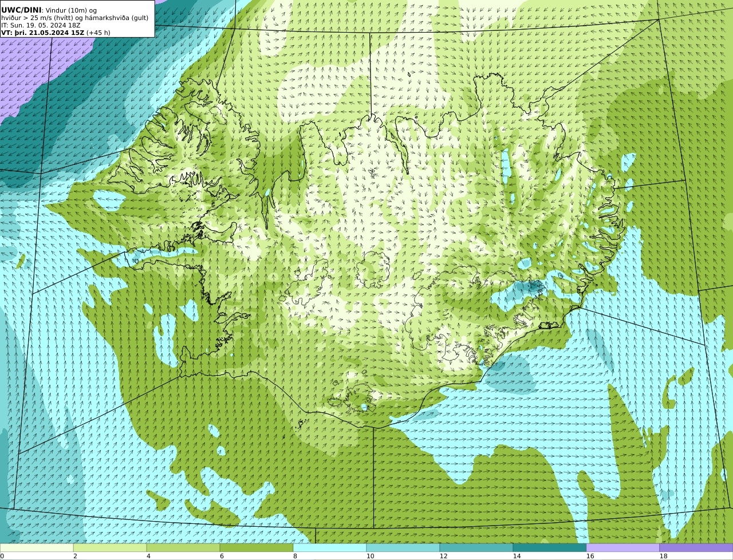
Task: Click the light lavender 16–18 m/s legend swatch
Action: [623, 547]
